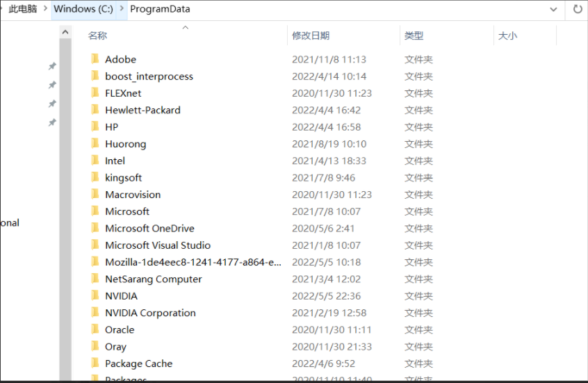Select the Microsoft folder name
Viewport: 588px width, 383px height.
127,211
